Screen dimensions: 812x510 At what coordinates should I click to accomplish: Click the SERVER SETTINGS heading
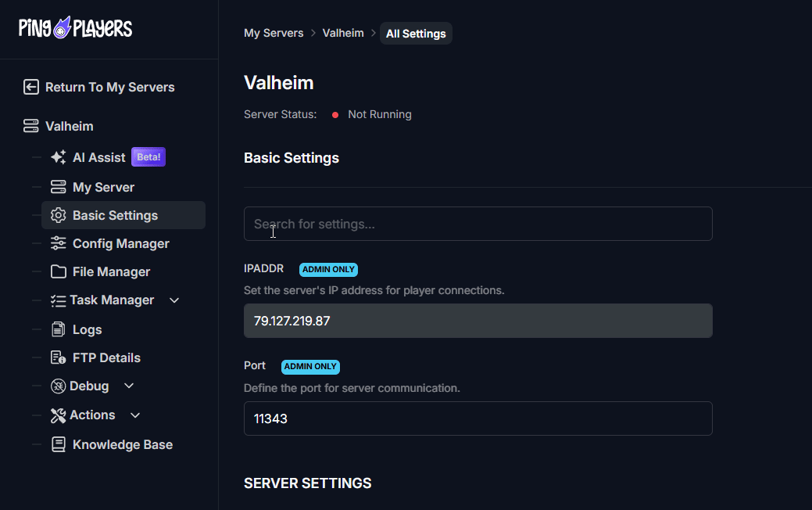pos(308,483)
